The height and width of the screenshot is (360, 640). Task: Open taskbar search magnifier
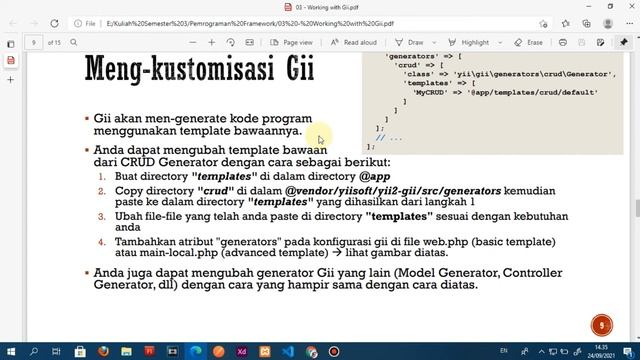(x=34, y=351)
